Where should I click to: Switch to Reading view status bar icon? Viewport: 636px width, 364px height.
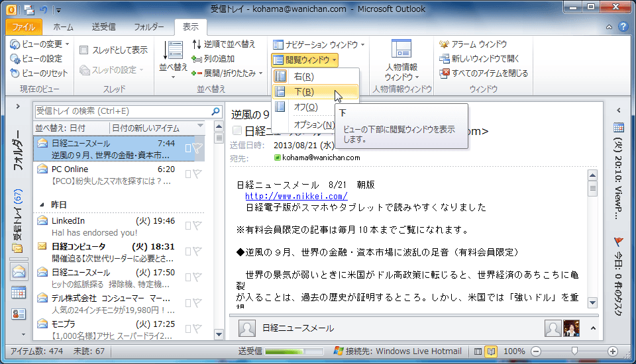[x=491, y=351]
